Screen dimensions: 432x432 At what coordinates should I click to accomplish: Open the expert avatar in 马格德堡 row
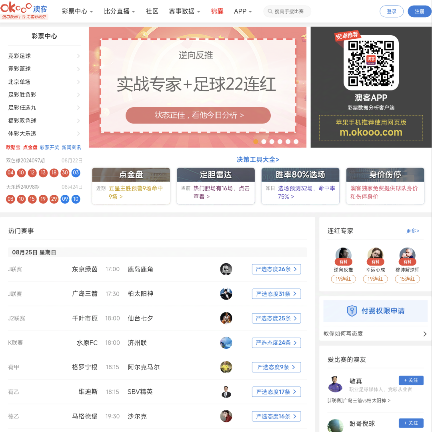point(226,416)
